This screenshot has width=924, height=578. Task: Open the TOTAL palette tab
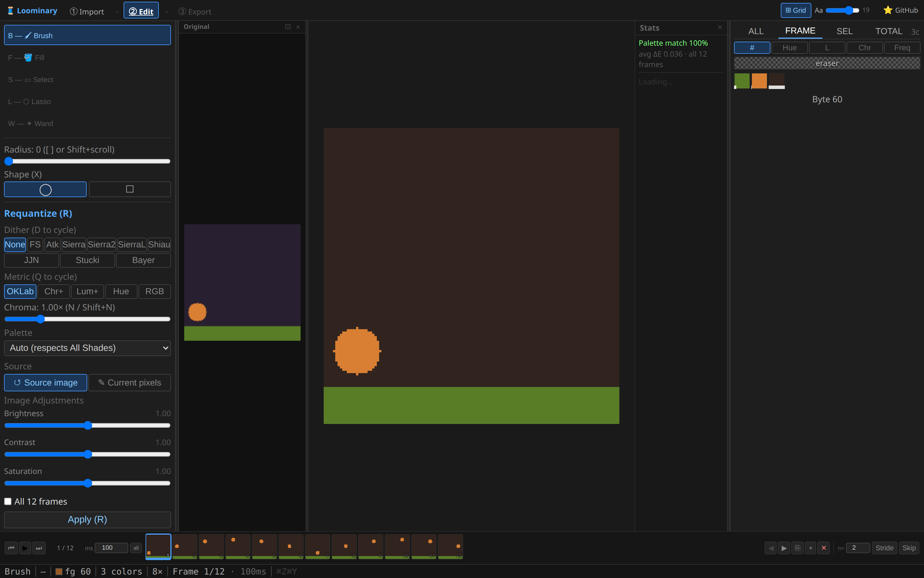889,31
